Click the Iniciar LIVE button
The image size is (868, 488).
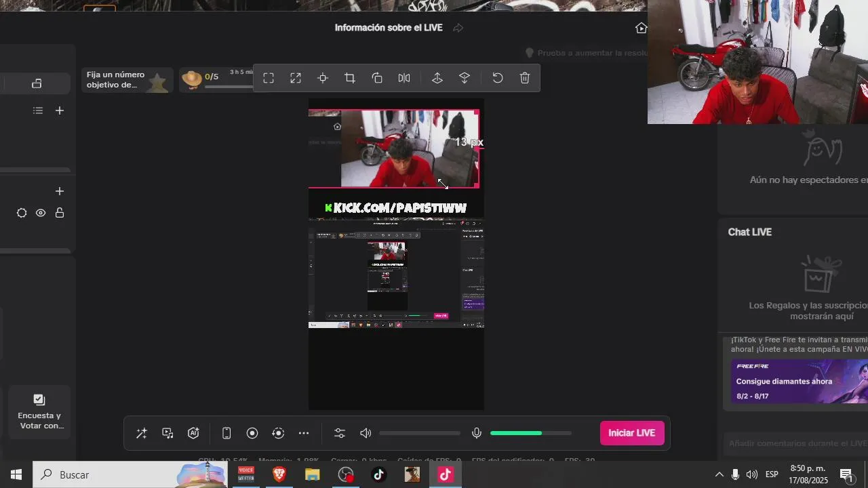click(632, 433)
